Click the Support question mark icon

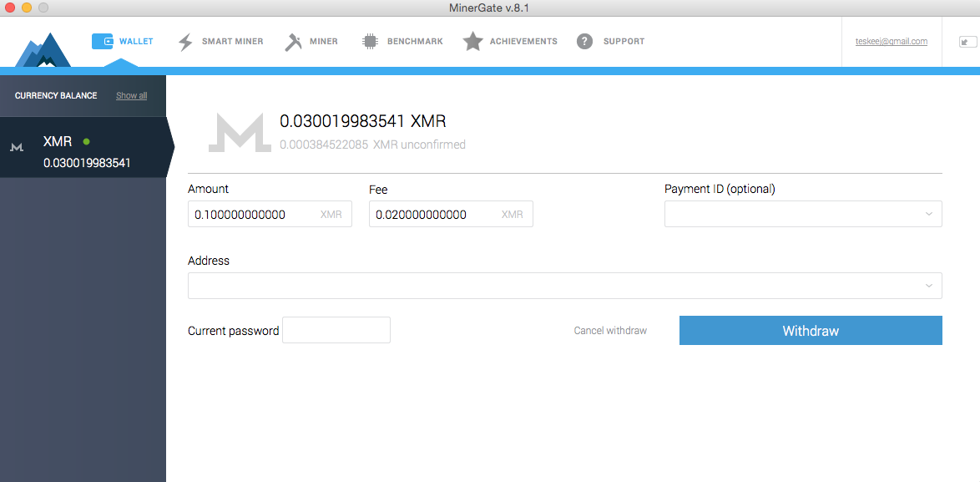click(x=584, y=42)
